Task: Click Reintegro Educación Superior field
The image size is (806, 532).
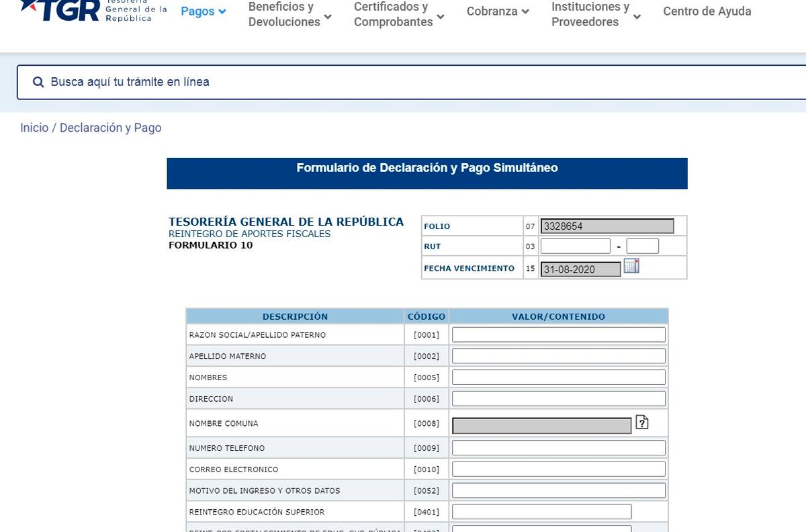Action: coord(542,512)
